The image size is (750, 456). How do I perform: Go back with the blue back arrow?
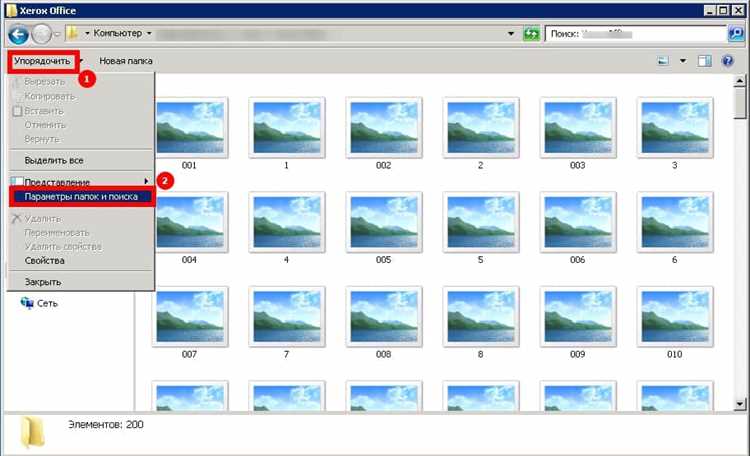coord(19,34)
